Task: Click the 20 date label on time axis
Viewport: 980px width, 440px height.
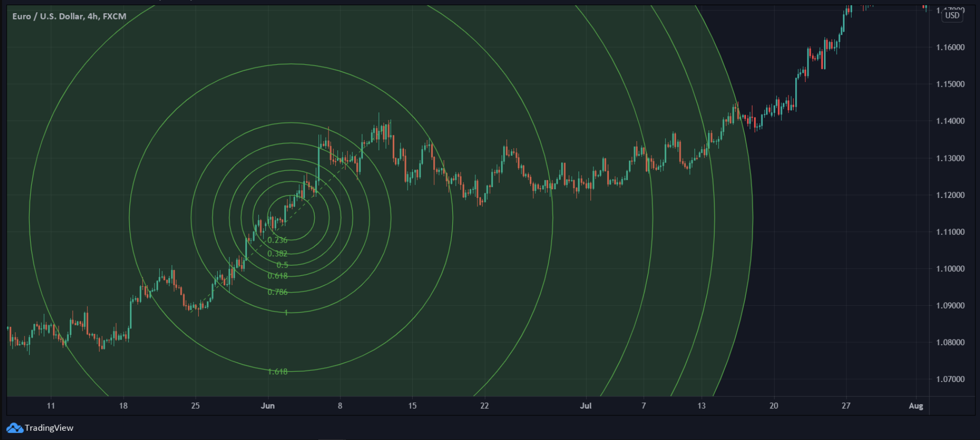Action: pos(774,406)
